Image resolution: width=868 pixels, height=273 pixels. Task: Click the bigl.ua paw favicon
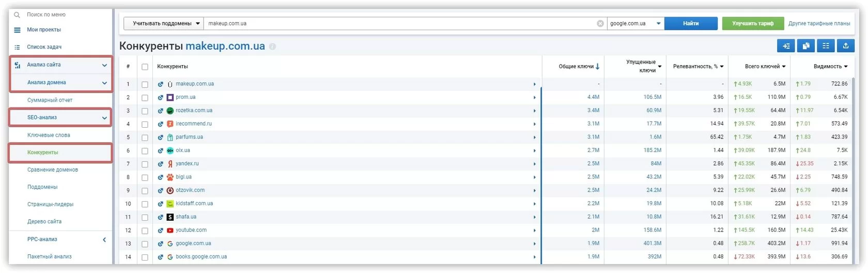[170, 177]
